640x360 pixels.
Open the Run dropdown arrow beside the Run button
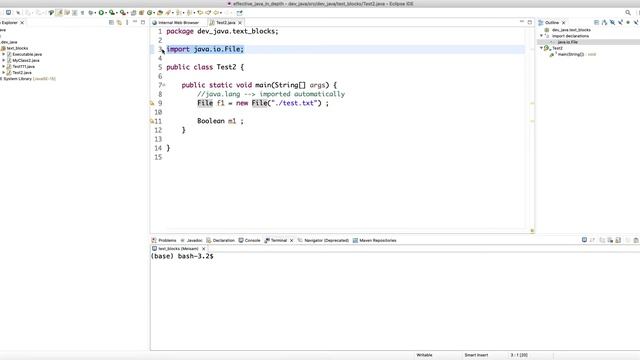(105, 13)
